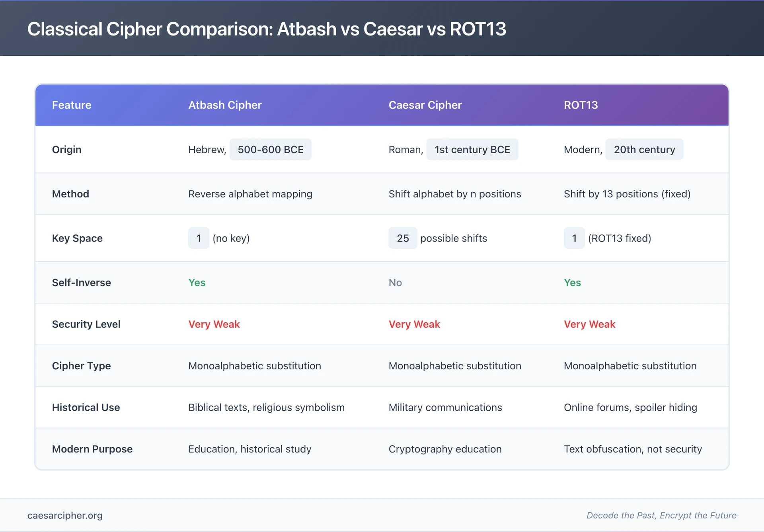Click the '1' ROT13 fixed badge
Viewport: 764px width, 532px height.
coord(574,238)
